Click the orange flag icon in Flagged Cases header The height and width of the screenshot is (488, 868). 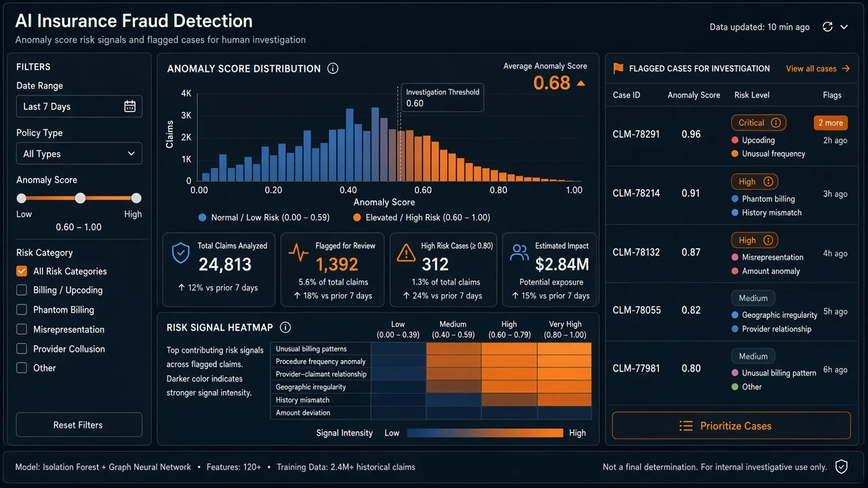click(x=618, y=68)
